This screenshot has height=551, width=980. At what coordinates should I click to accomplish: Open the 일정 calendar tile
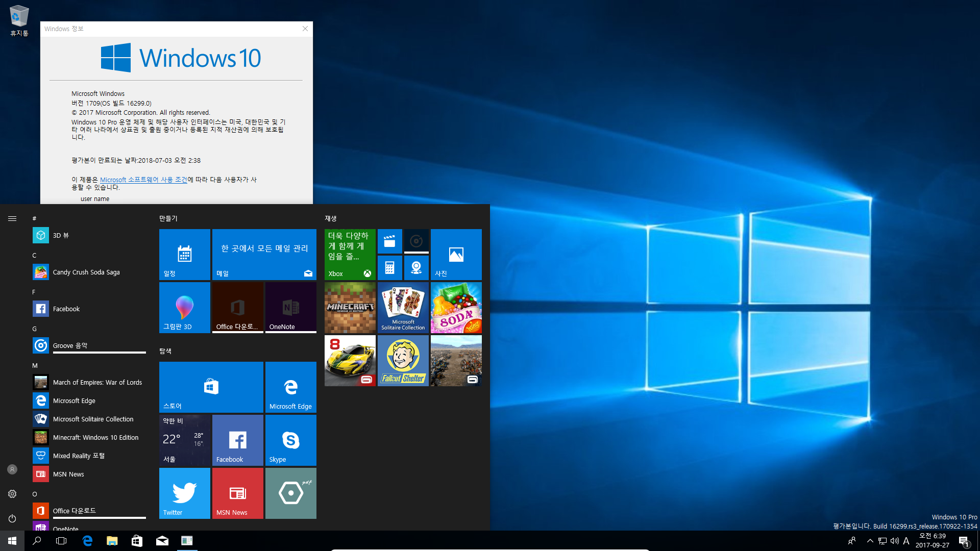pos(185,255)
